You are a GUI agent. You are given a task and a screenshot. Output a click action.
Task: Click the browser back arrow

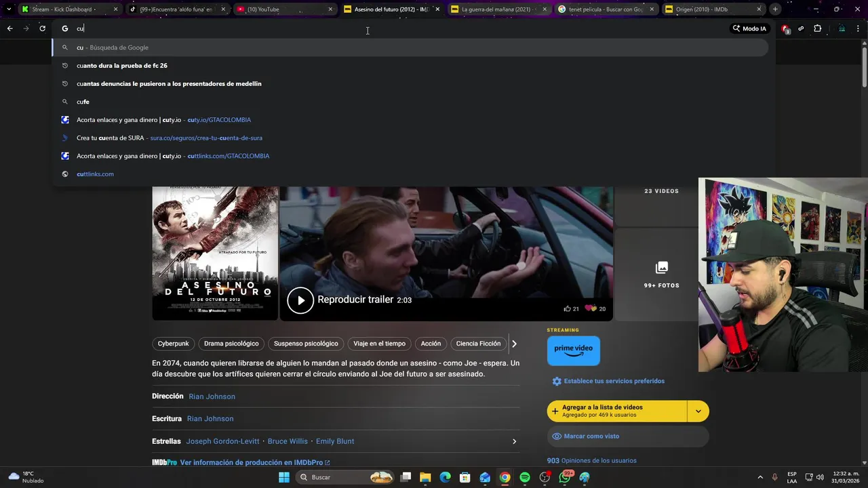point(9,28)
